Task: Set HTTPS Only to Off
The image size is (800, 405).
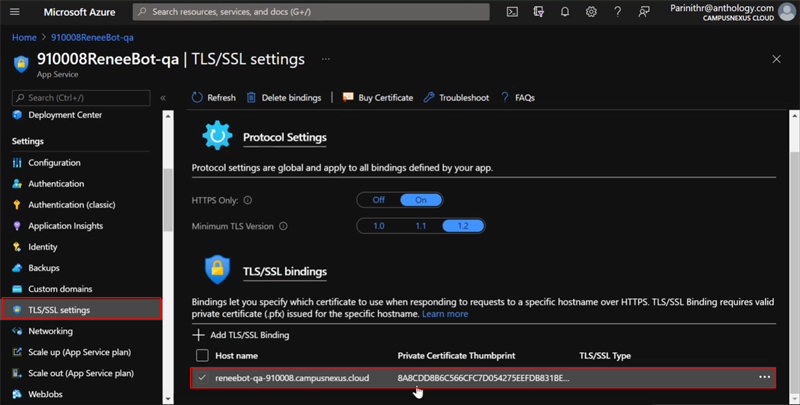Action: coord(379,200)
